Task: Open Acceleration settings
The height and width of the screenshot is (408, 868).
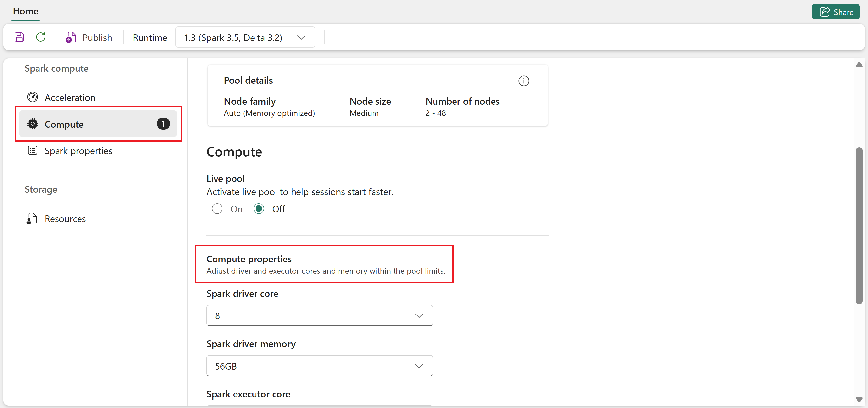Action: point(70,97)
